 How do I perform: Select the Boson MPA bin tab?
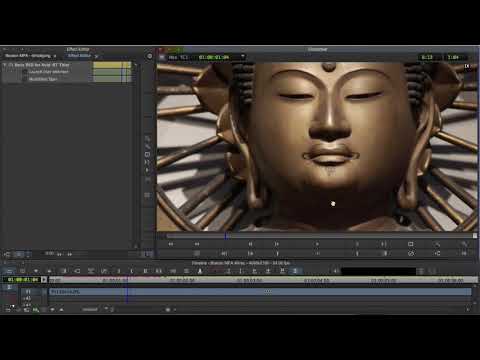click(x=28, y=56)
